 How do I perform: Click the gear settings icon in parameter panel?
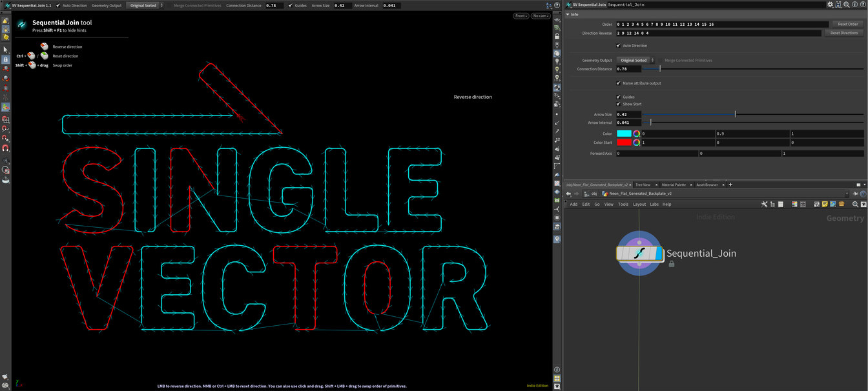click(x=831, y=5)
